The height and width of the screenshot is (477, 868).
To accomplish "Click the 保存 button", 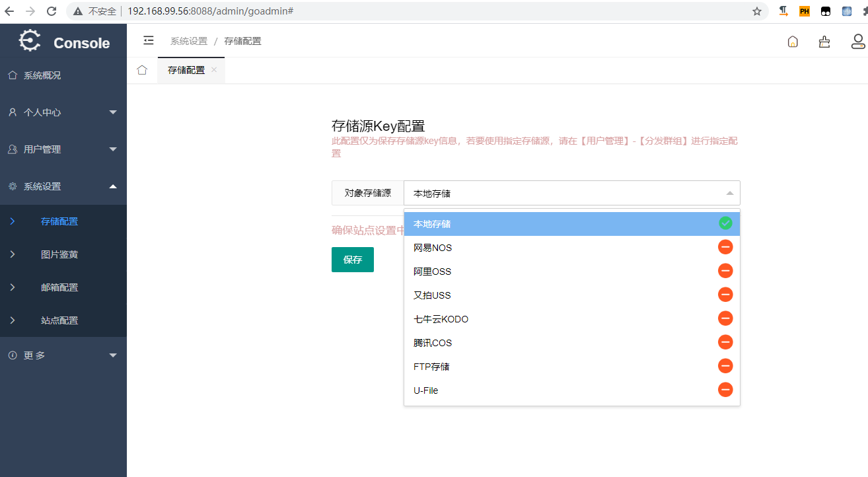I will click(352, 259).
